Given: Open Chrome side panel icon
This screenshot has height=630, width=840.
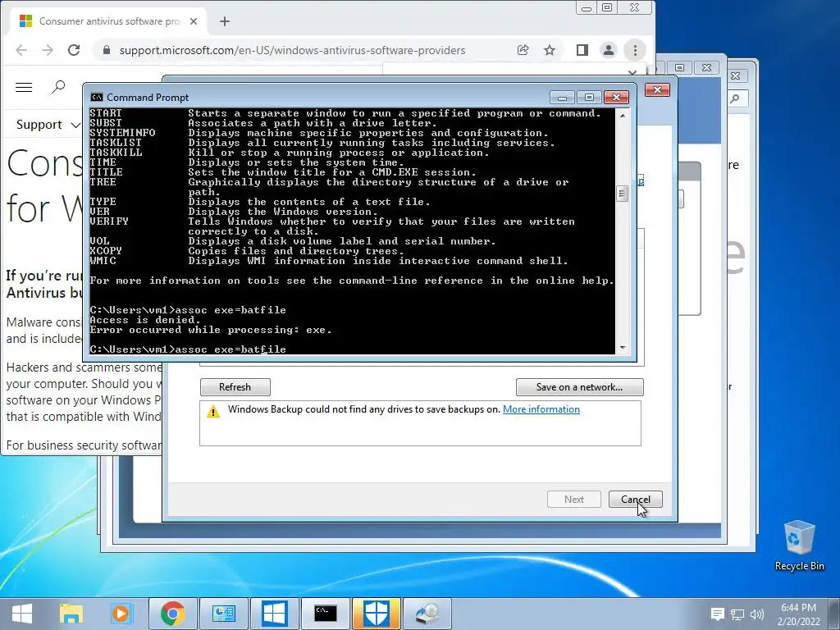Looking at the screenshot, I should [x=582, y=50].
